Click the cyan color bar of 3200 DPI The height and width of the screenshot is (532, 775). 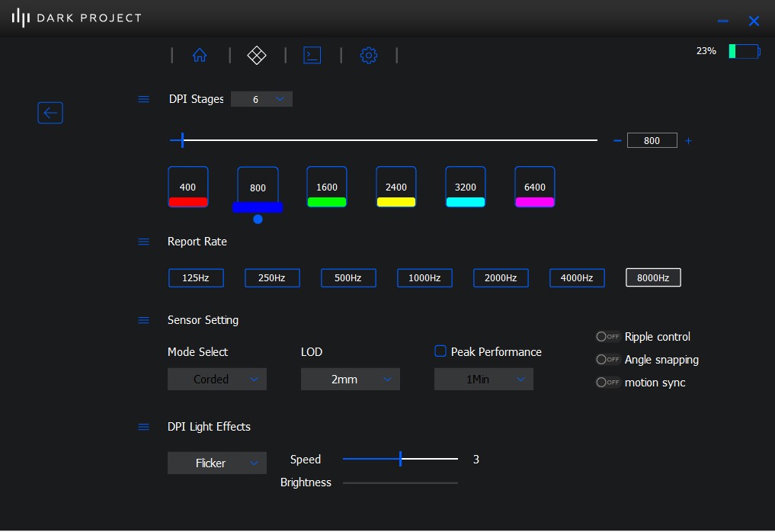(465, 202)
